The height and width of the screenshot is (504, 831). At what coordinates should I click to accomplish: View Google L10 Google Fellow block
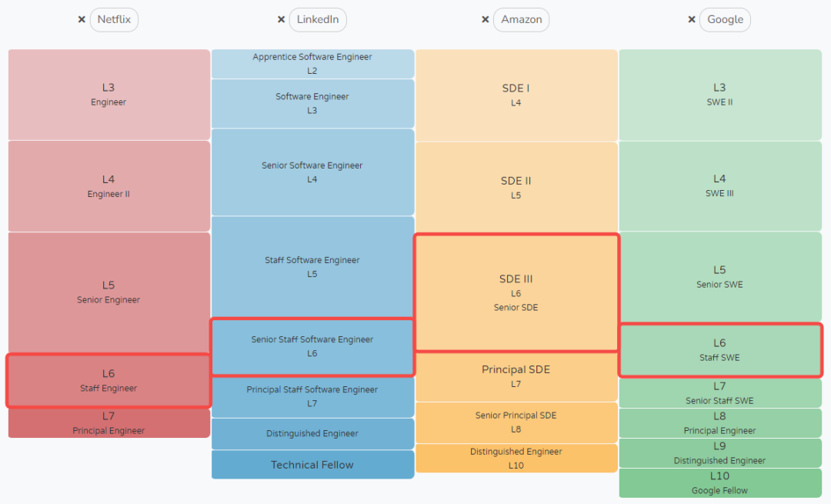pyautogui.click(x=720, y=482)
